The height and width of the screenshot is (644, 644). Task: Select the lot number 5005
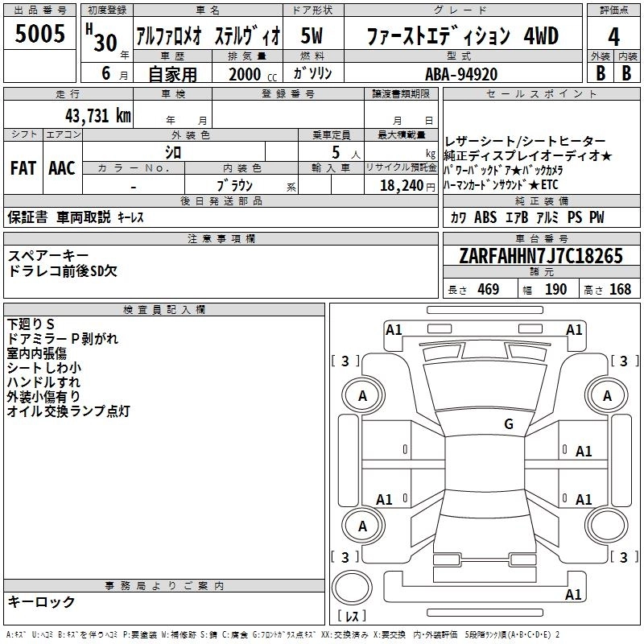click(39, 33)
